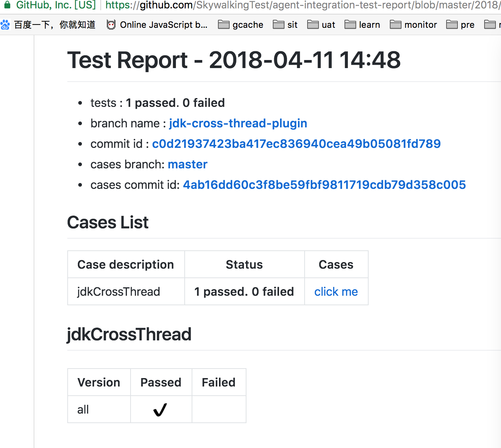The width and height of the screenshot is (501, 448).
Task: Click the Status column header
Action: pos(245,265)
